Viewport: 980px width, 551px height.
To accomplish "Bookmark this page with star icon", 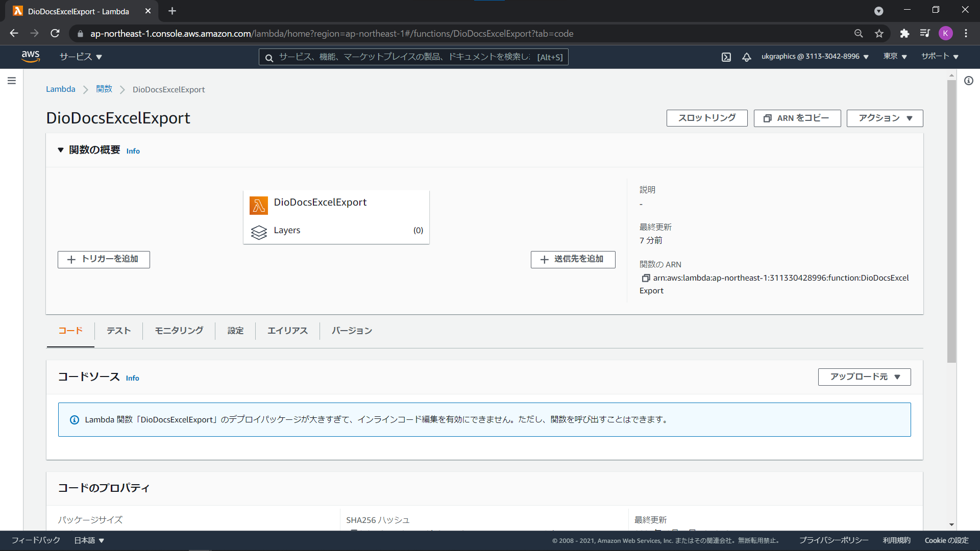I will point(879,34).
